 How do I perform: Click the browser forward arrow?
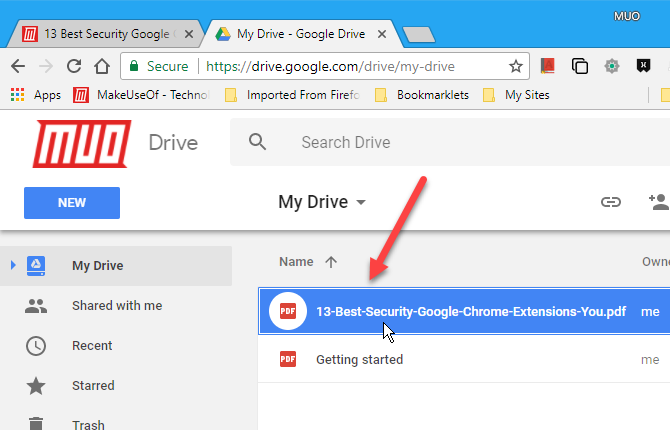tap(46, 66)
